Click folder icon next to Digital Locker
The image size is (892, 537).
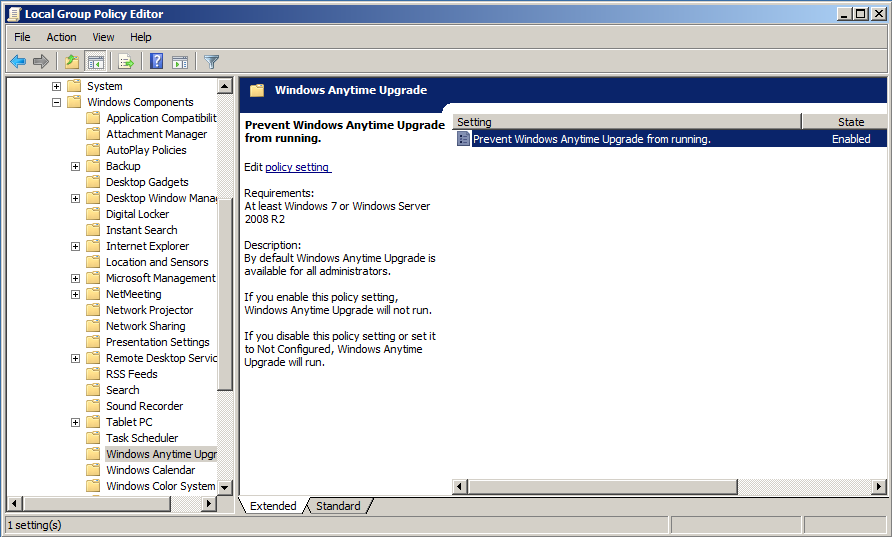[93, 214]
